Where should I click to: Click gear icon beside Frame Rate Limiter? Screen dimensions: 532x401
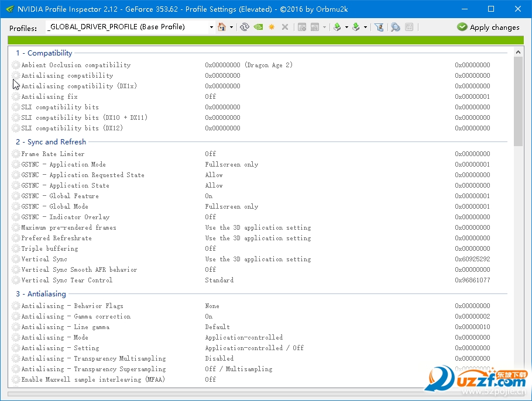(x=16, y=154)
